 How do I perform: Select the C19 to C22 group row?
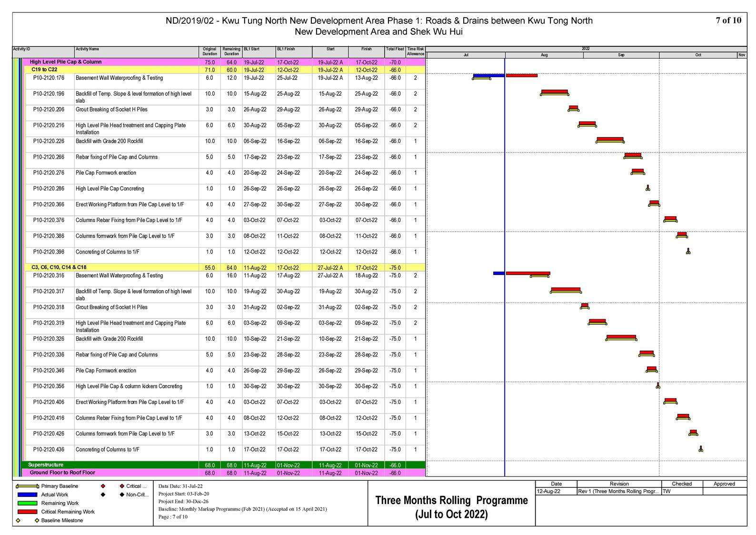tap(225, 70)
